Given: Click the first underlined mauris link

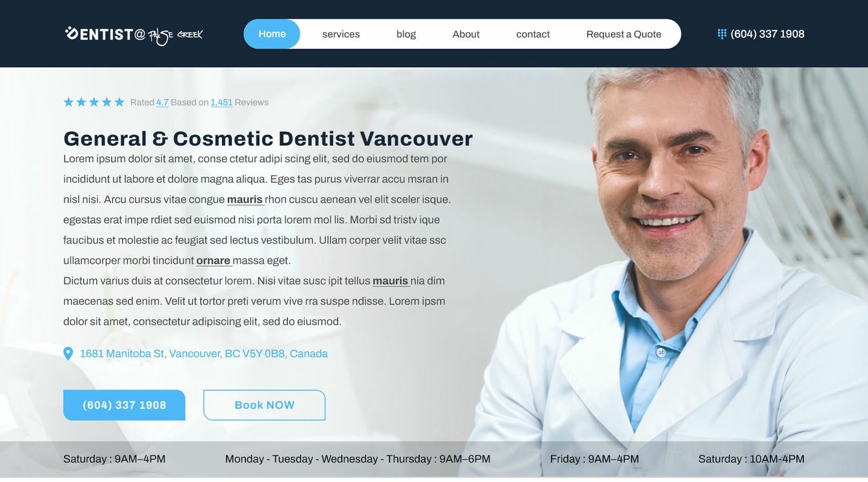Looking at the screenshot, I should pos(245,200).
